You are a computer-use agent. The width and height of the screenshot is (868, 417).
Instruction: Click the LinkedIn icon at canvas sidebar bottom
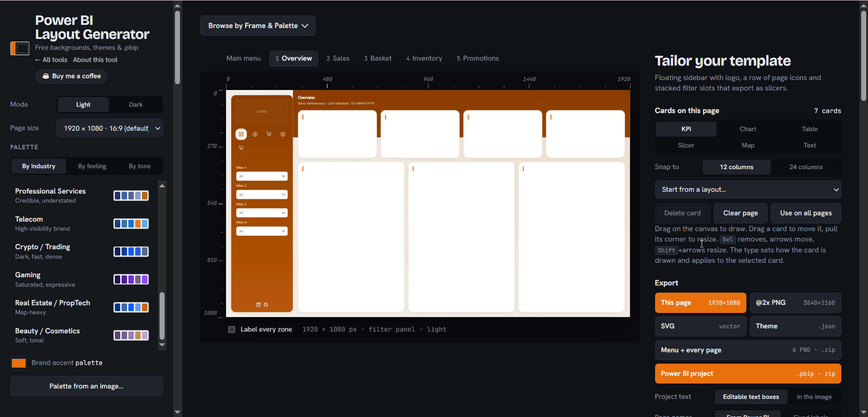click(x=259, y=305)
